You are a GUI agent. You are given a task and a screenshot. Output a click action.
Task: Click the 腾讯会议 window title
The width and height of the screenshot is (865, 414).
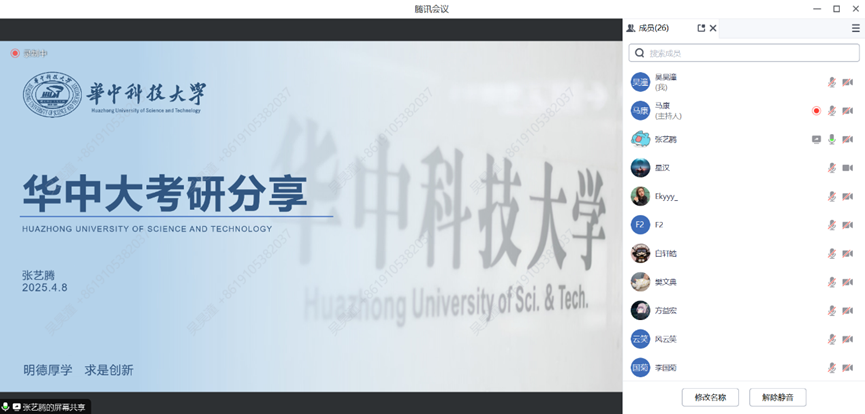(x=432, y=9)
